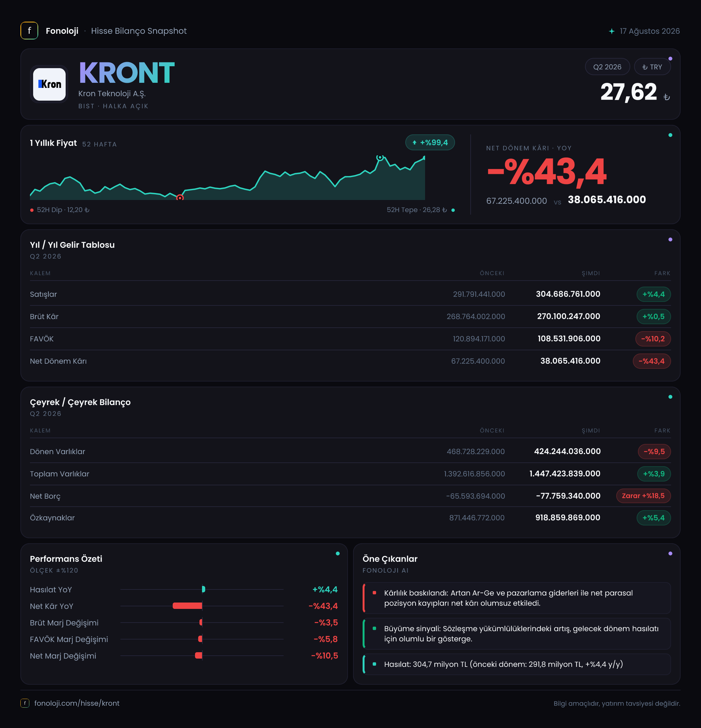
Task: Click the Büyüme sinyali highlight card
Action: [517, 634]
